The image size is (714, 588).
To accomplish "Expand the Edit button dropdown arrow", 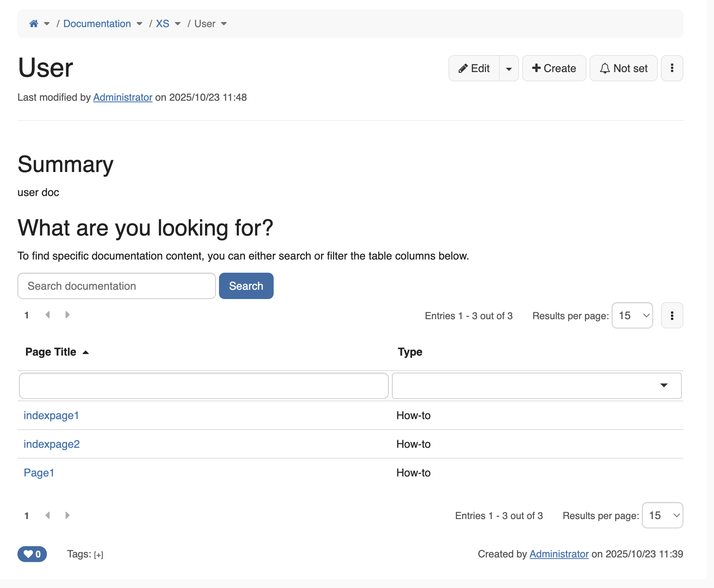I will point(509,69).
